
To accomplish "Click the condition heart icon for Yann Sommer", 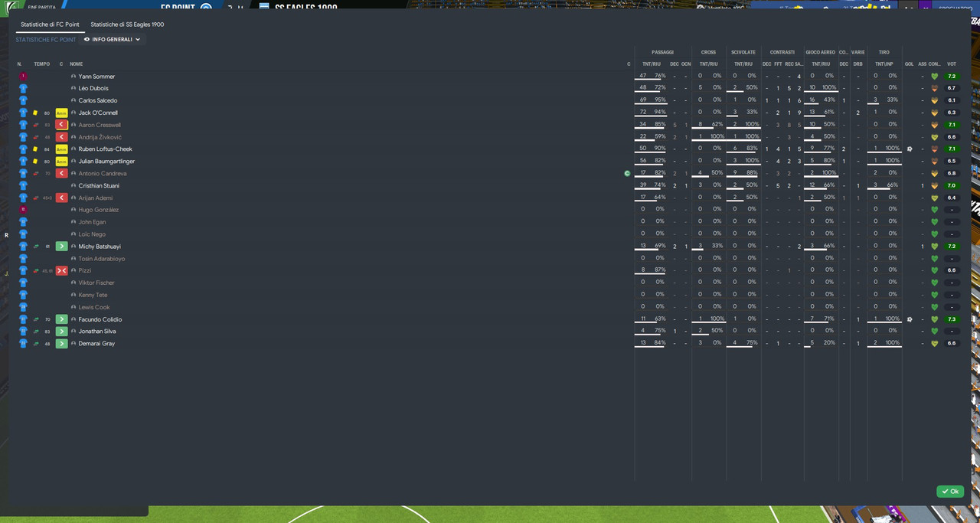I will coord(934,77).
